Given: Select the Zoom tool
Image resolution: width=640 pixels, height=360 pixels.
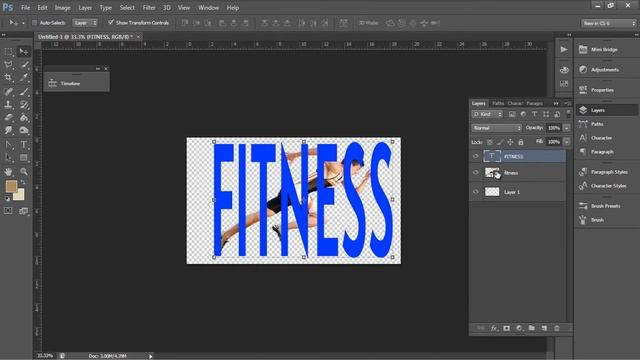Looking at the screenshot, I should point(24,172).
